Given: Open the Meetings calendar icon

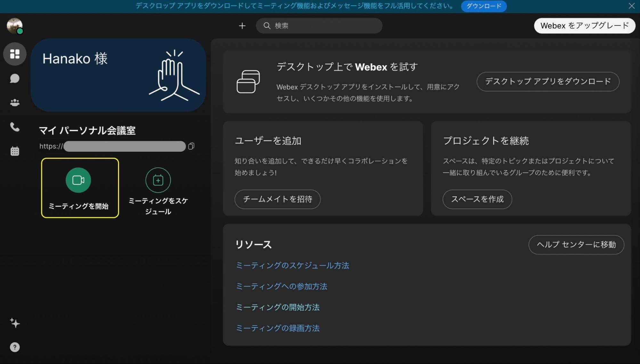Looking at the screenshot, I should tap(15, 151).
